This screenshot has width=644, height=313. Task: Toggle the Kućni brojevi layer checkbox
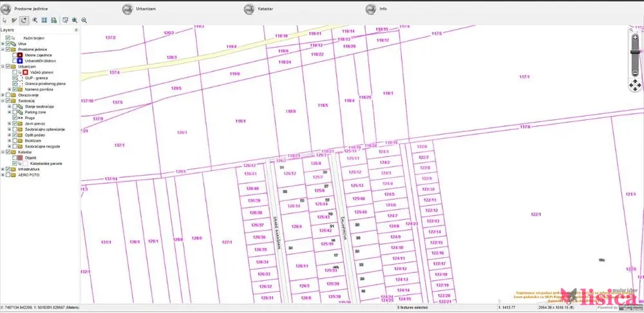pyautogui.click(x=8, y=38)
